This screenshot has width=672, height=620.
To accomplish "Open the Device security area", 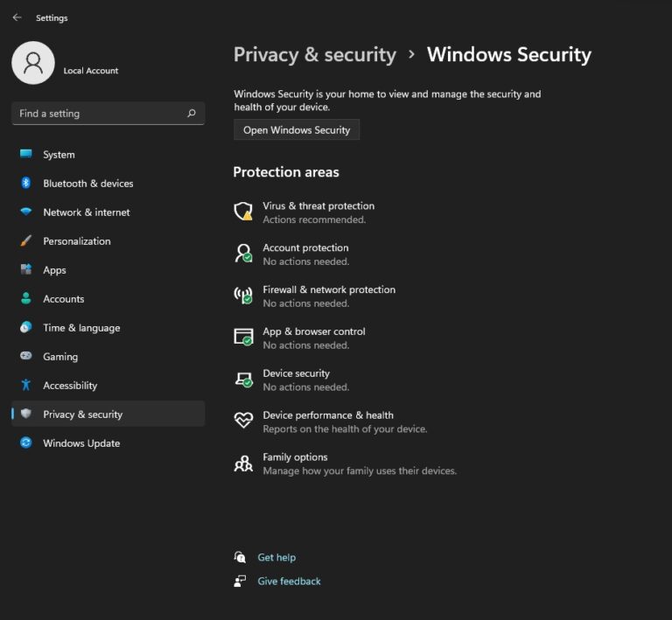I will 296,373.
